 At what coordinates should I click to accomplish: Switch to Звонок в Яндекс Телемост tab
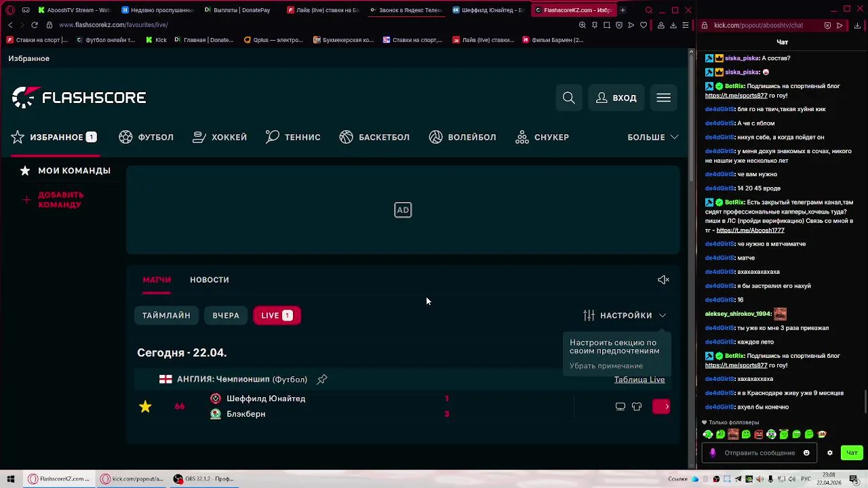tap(406, 10)
